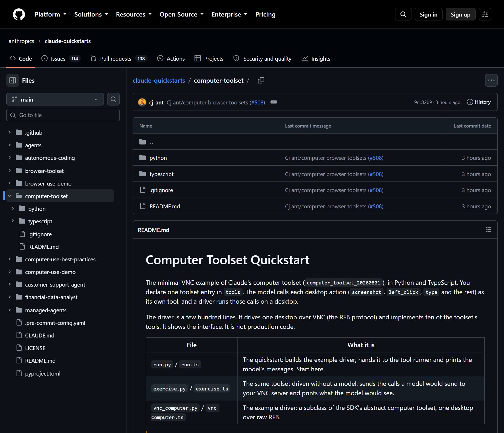Screen dimensions: 504x433
Task: Click the python folder icon in the file table
Action: pos(143,158)
